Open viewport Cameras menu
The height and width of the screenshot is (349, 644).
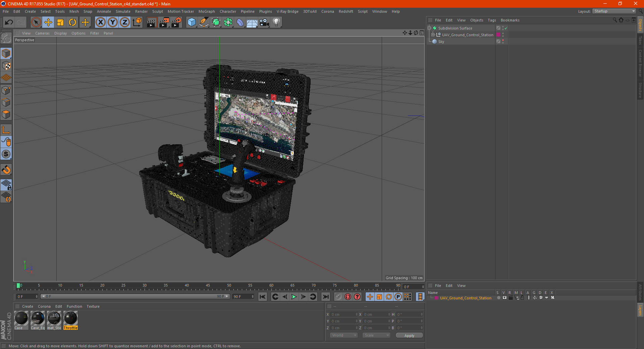point(42,33)
